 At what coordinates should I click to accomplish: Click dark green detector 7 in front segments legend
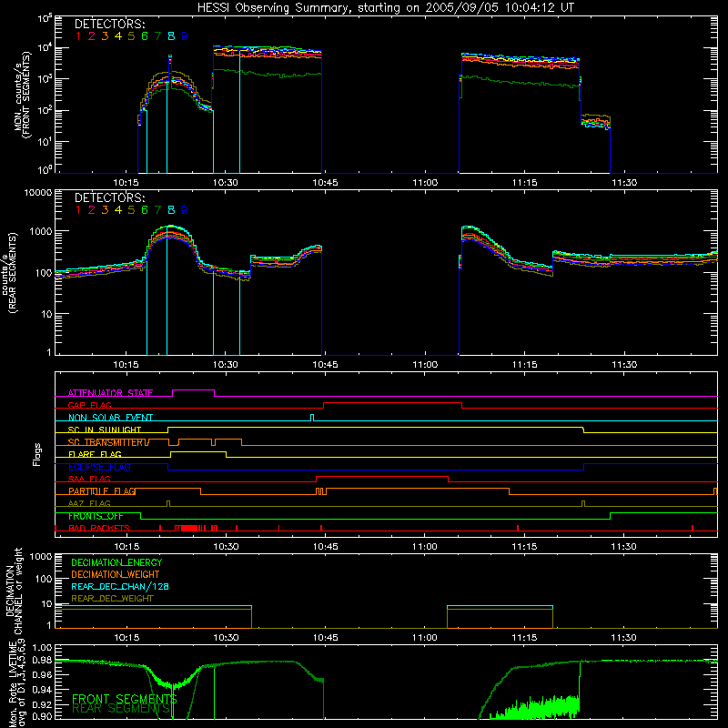tap(157, 36)
